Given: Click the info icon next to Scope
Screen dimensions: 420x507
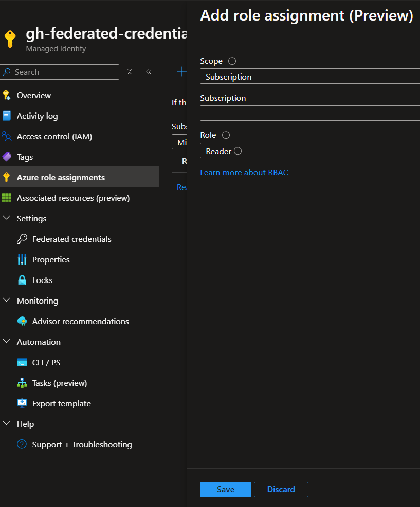Looking at the screenshot, I should pyautogui.click(x=231, y=61).
